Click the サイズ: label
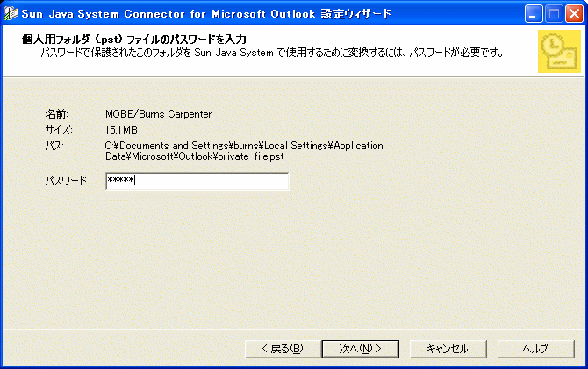 pos(59,130)
